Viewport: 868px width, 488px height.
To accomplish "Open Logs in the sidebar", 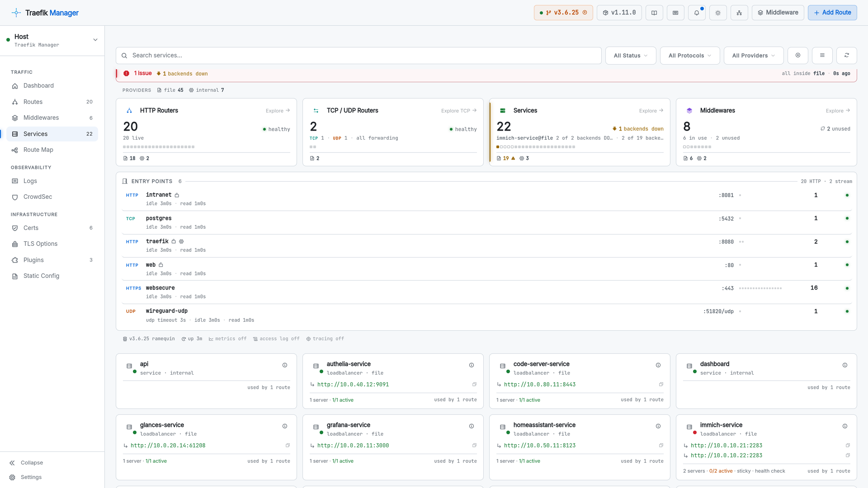I will coord(52,181).
